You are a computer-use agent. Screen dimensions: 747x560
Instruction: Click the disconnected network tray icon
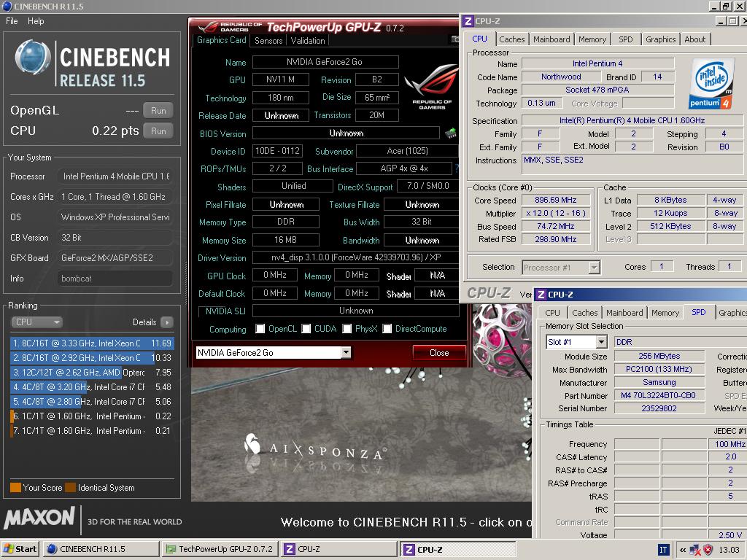pos(695,551)
